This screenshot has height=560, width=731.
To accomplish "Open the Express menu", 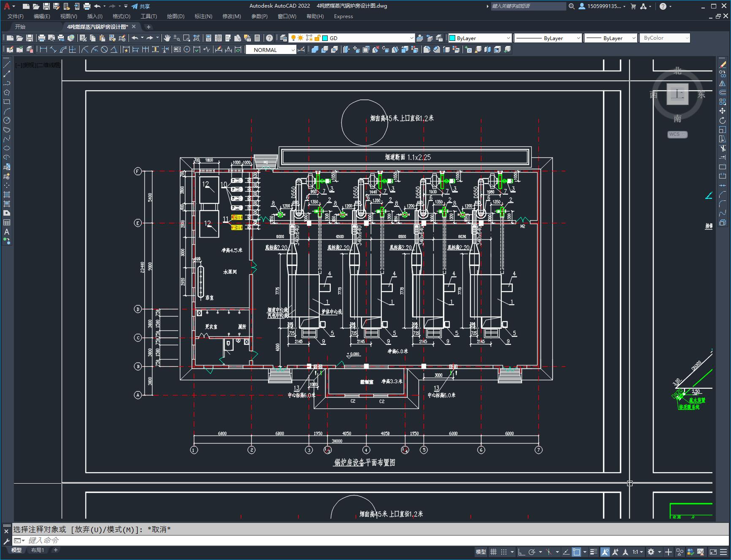I will (x=343, y=16).
